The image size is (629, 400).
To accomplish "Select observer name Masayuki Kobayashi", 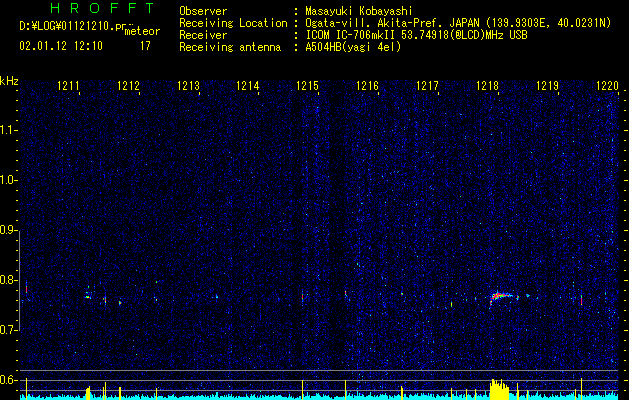I will pyautogui.click(x=359, y=11).
